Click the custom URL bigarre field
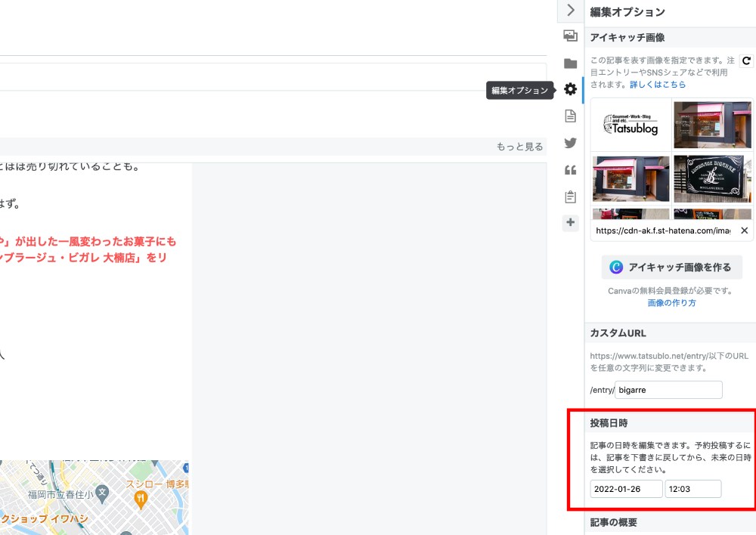 click(668, 390)
